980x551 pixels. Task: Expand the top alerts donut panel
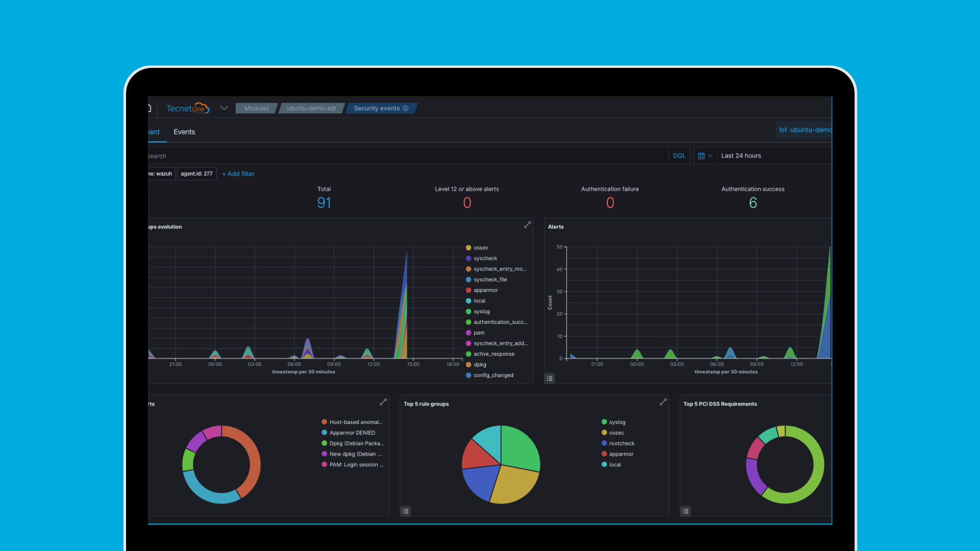tap(383, 402)
